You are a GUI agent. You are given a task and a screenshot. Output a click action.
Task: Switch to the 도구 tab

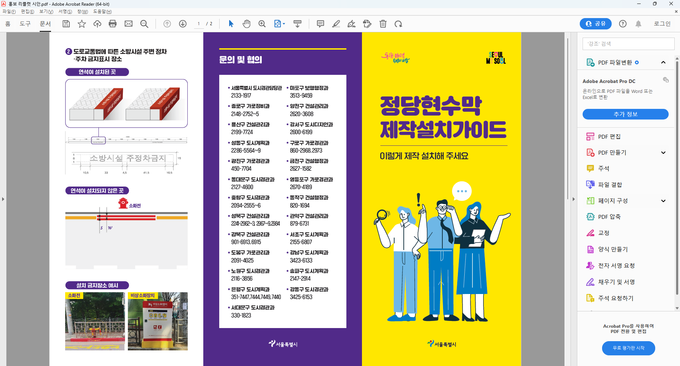pyautogui.click(x=25, y=24)
